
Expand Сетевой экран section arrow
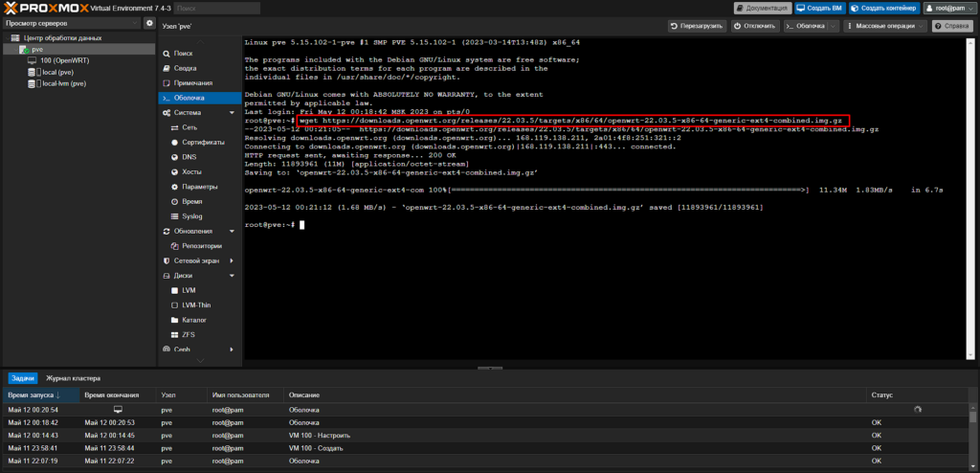(x=232, y=260)
